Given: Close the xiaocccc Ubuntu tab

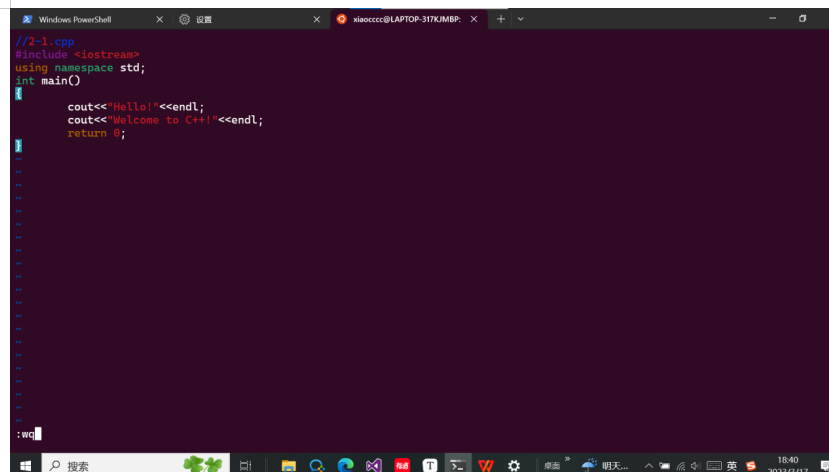Looking at the screenshot, I should 474,20.
